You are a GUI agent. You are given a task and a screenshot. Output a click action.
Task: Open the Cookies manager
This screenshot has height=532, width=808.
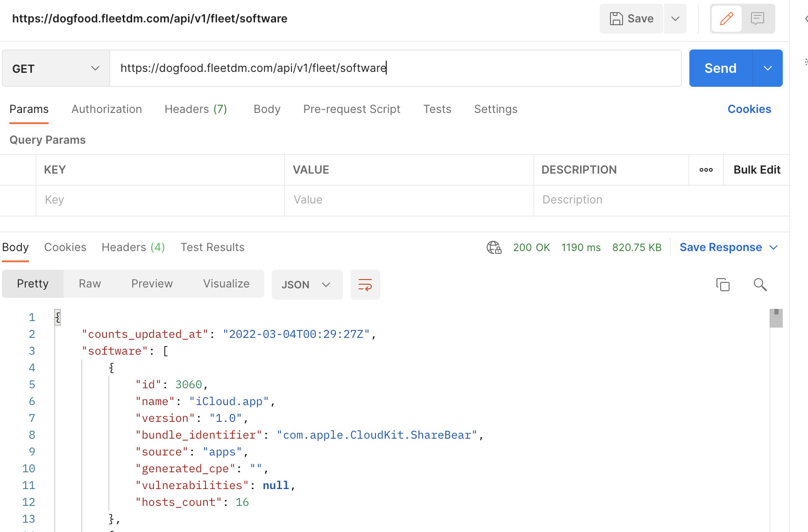click(x=749, y=109)
